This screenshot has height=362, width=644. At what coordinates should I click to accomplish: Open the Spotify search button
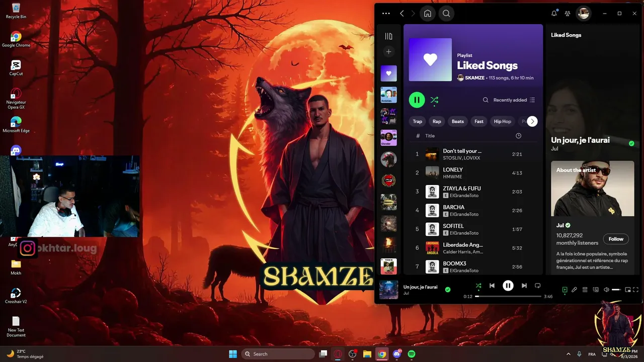(x=446, y=14)
